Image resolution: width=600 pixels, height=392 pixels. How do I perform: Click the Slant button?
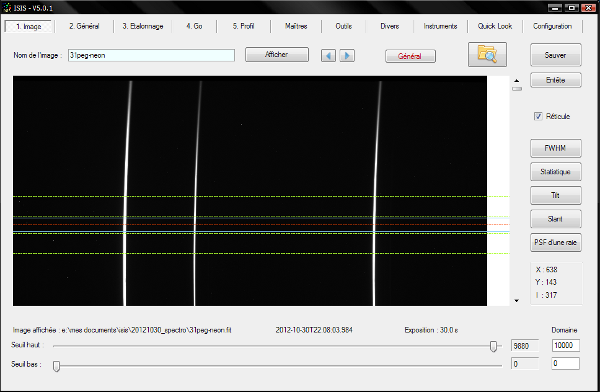(556, 219)
